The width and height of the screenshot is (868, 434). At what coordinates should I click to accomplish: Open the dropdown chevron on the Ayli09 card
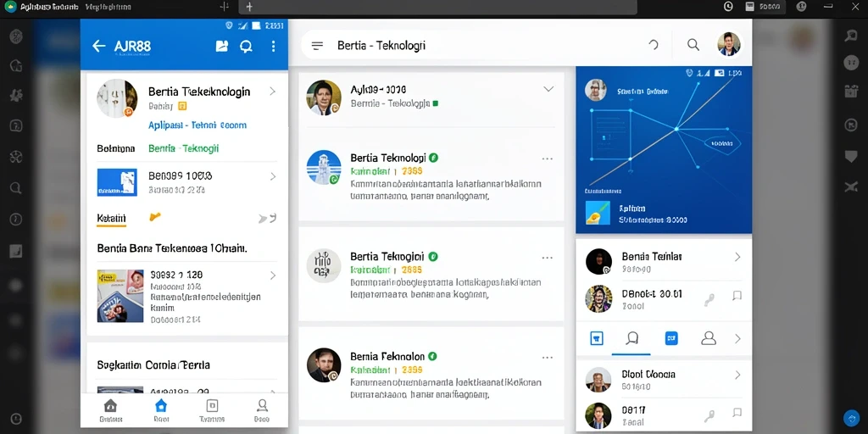click(548, 89)
